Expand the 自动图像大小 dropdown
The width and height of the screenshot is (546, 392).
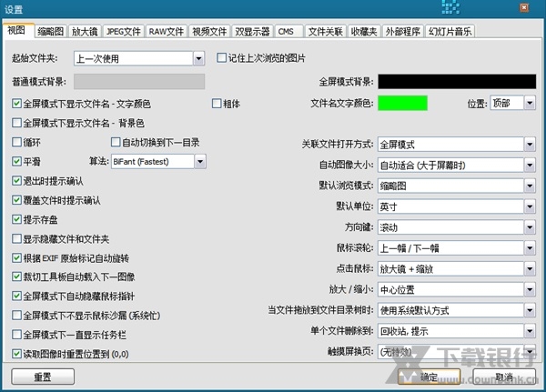tap(457, 165)
